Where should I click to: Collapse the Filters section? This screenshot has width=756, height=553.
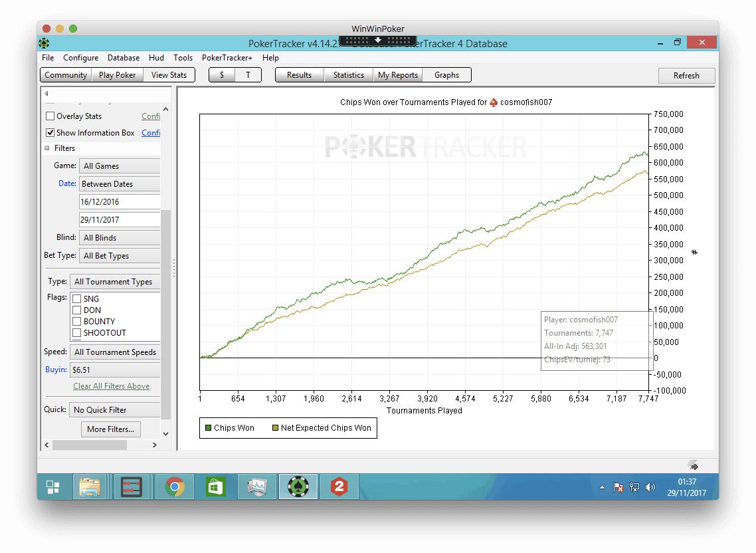pos(47,148)
